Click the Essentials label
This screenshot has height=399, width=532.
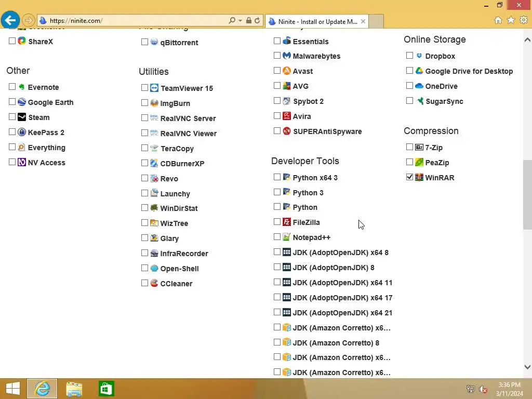(311, 42)
